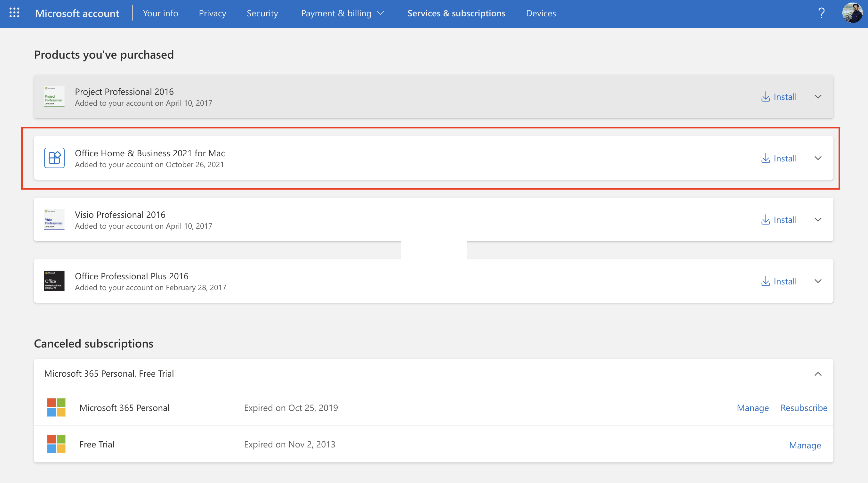Click the Office Professional Plus 2016 icon

pyautogui.click(x=54, y=281)
